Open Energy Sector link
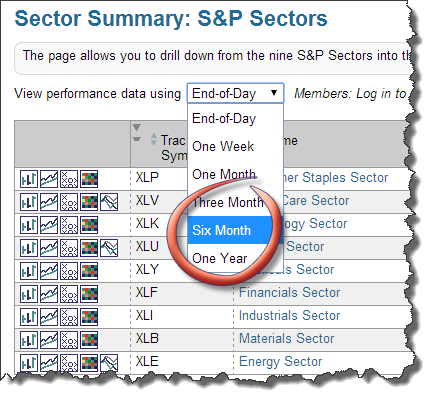435x401 pixels. tap(281, 361)
